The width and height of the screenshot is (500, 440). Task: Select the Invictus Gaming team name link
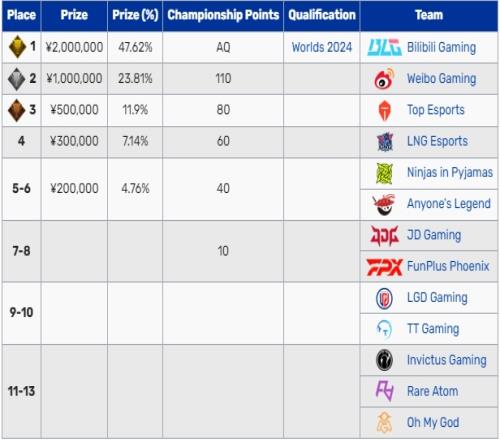447,360
